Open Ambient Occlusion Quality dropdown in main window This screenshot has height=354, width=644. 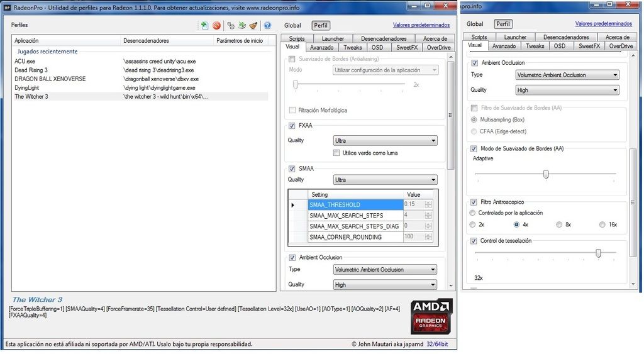click(x=385, y=285)
